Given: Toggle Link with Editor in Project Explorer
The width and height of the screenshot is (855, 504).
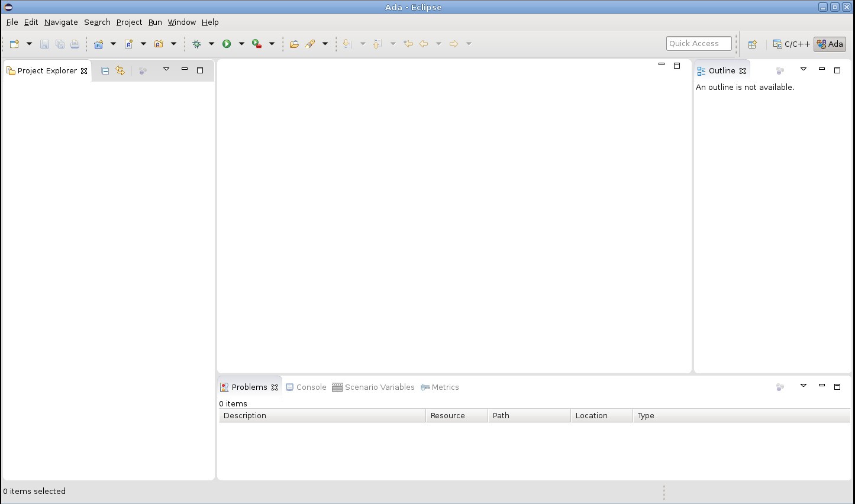Looking at the screenshot, I should [x=120, y=70].
